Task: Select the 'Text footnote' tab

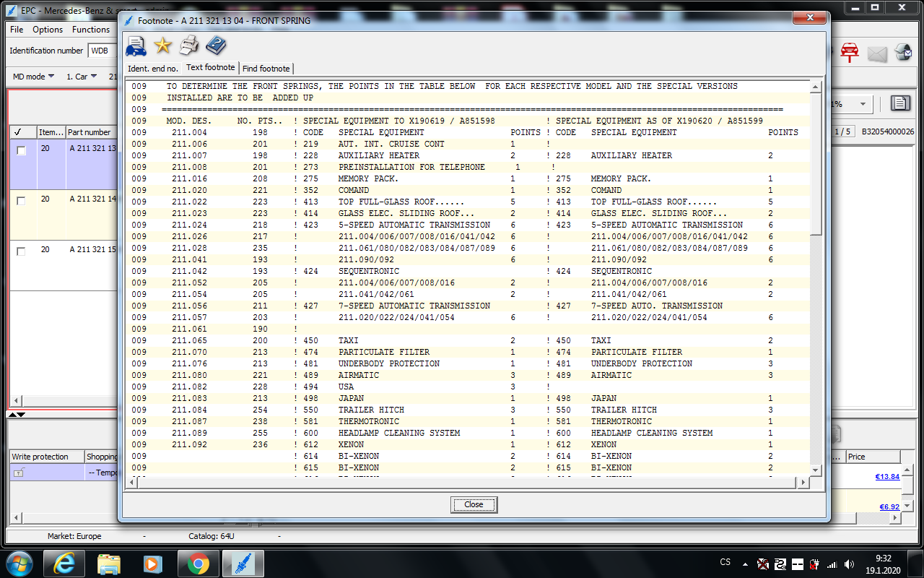Action: click(x=210, y=67)
